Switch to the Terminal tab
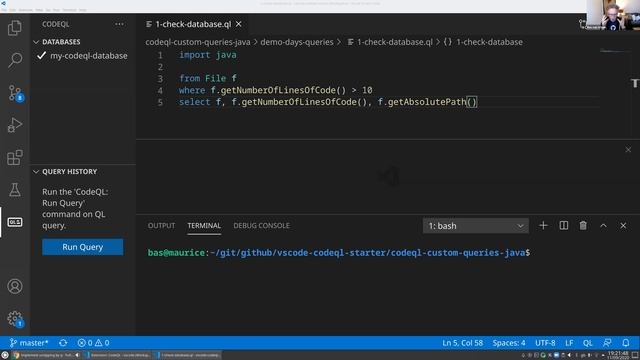The width and height of the screenshot is (640, 360). coord(204,226)
